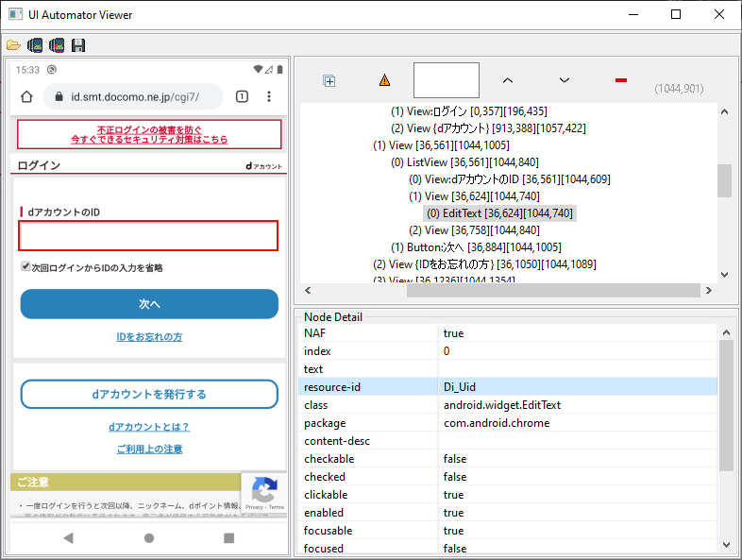Select tree node View {IDをお忘れの方}
742x560 pixels.
tap(484, 264)
